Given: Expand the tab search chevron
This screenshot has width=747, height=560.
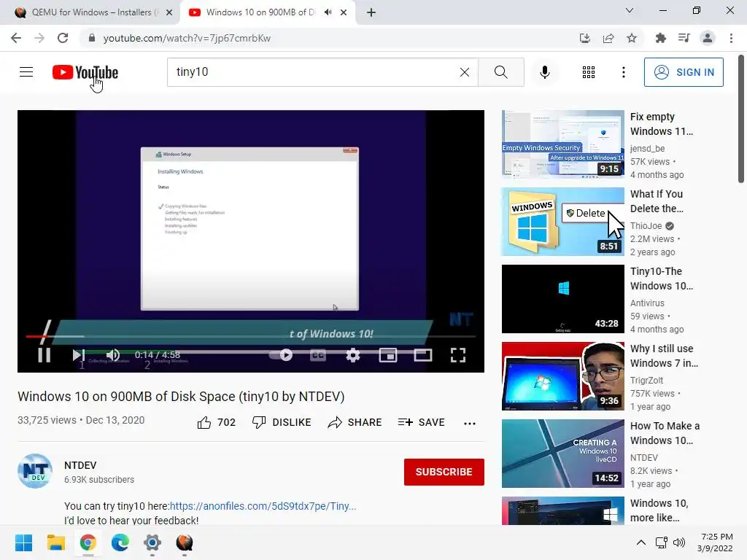Looking at the screenshot, I should coord(630,10).
